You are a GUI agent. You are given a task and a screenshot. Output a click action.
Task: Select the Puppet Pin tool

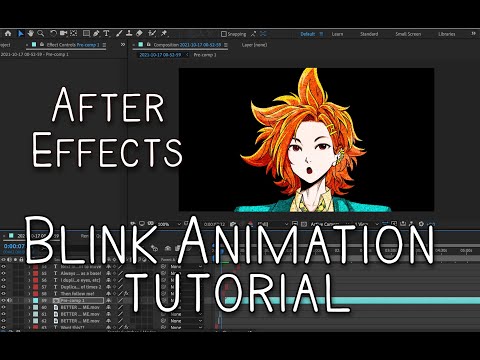[x=164, y=33]
